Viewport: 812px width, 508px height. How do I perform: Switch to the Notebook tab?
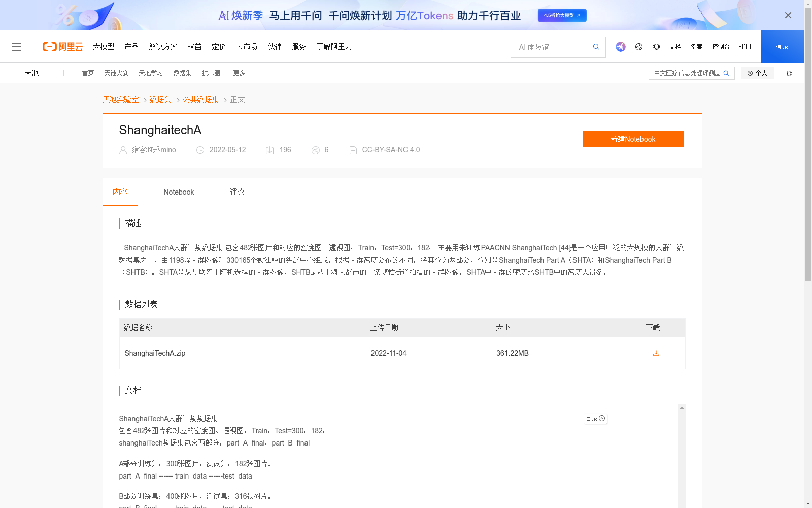pos(179,192)
